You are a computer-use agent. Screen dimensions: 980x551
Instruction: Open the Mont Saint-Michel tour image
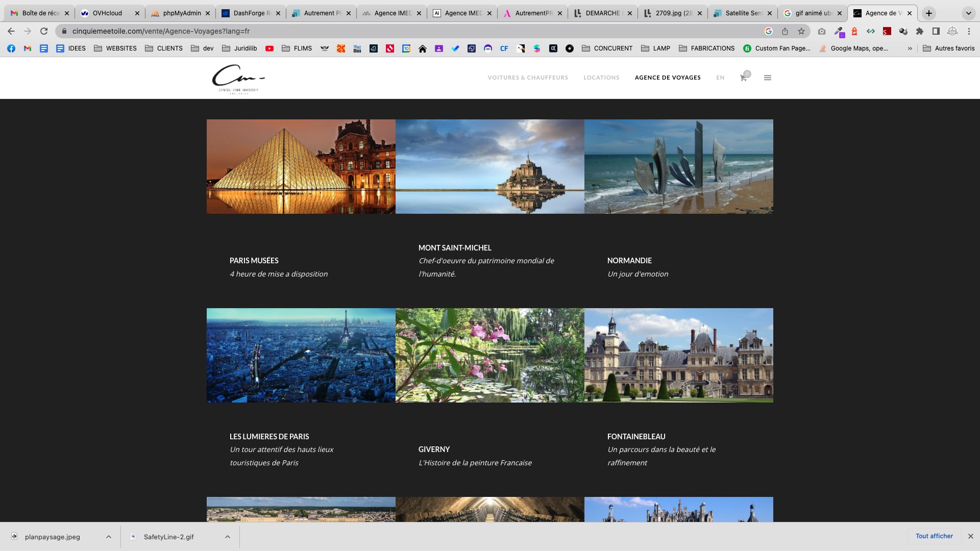[x=489, y=166]
